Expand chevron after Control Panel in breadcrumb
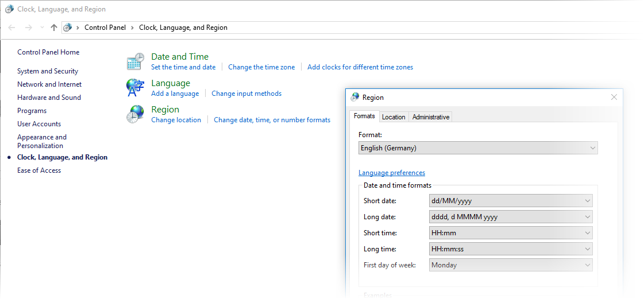The width and height of the screenshot is (644, 299). click(x=133, y=28)
